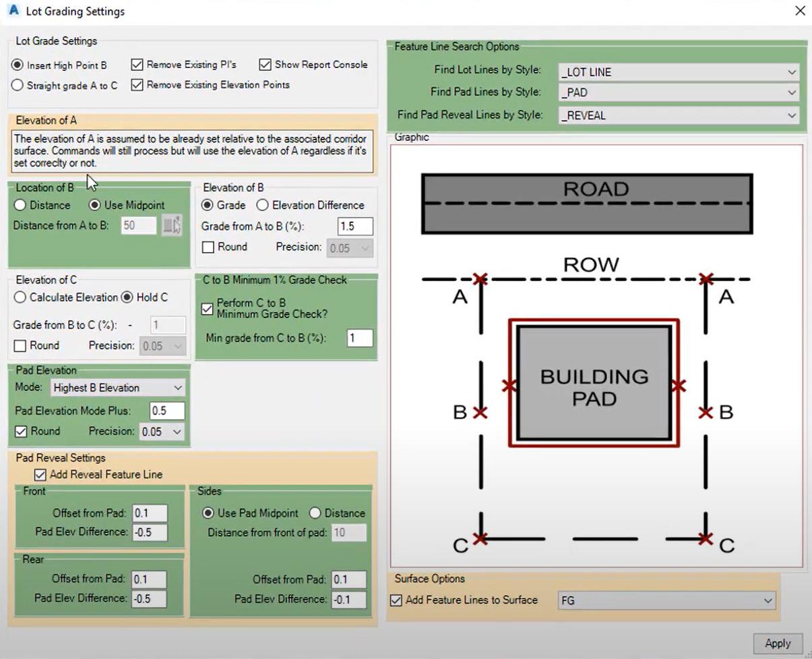Open the Find Pad Lines by Style dropdown

click(x=679, y=92)
